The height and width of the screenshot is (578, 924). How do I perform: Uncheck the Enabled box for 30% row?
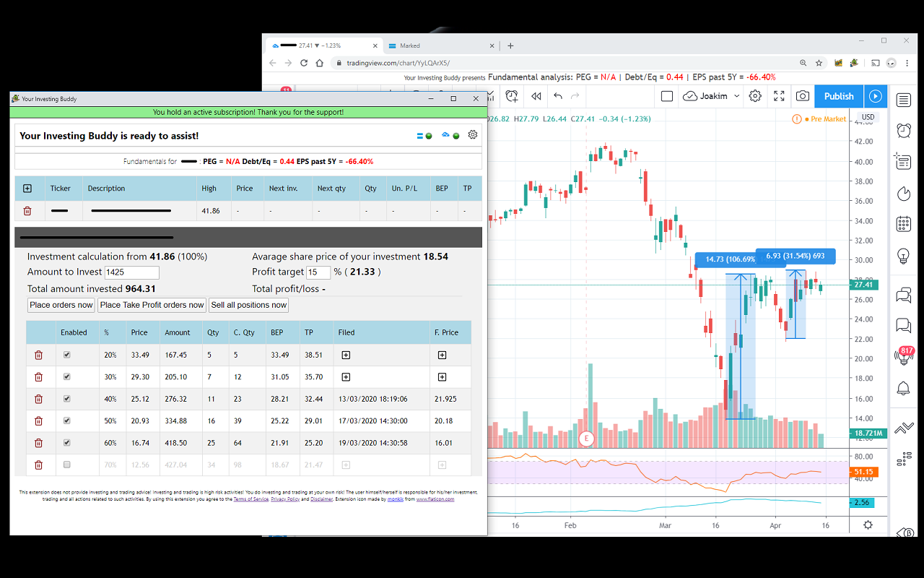coord(67,376)
